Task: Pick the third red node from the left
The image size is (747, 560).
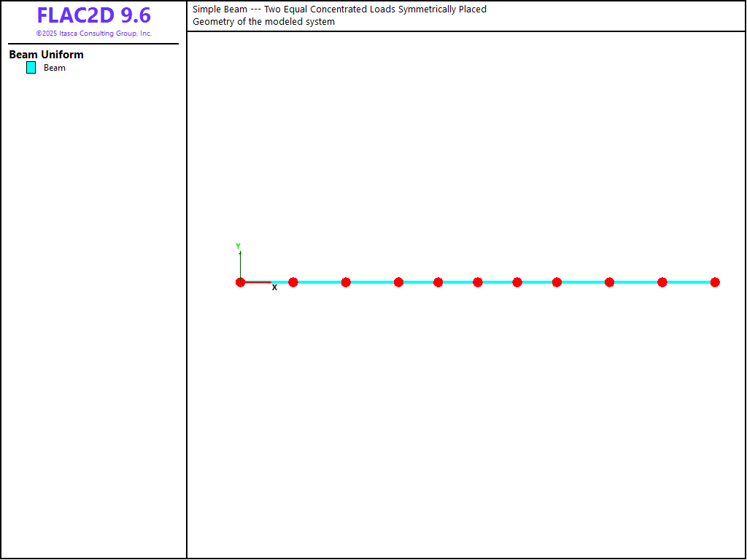Action: point(346,282)
